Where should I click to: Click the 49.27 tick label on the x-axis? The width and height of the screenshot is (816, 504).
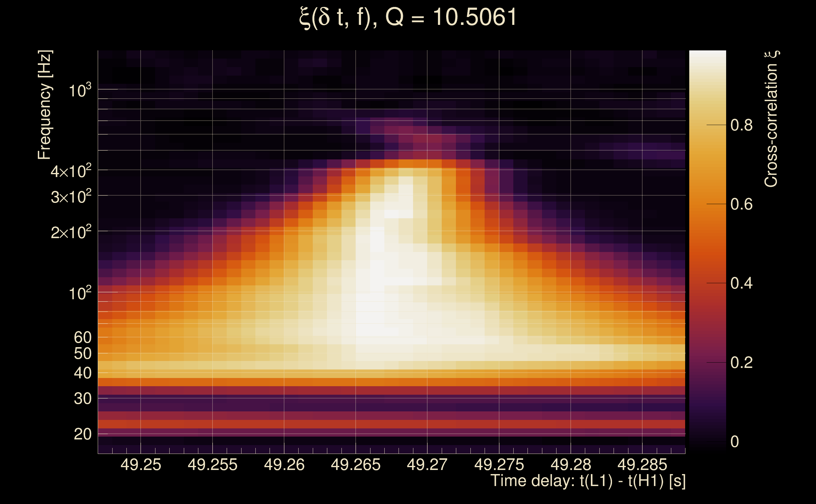pyautogui.click(x=427, y=465)
